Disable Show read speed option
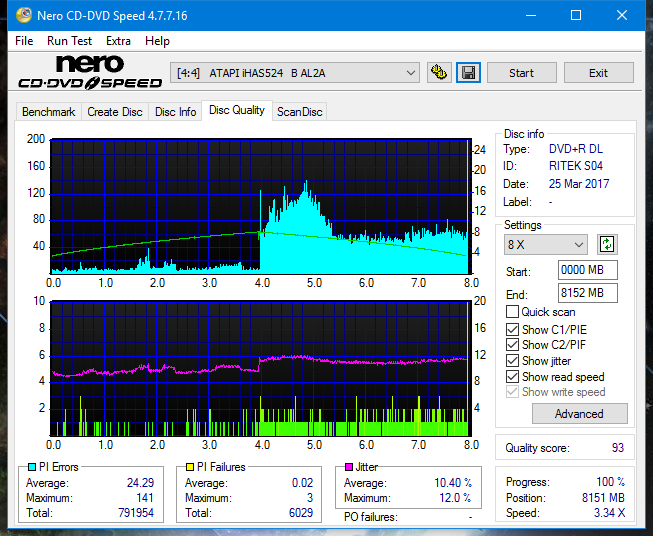Image resolution: width=653 pixels, height=536 pixels. pos(513,377)
